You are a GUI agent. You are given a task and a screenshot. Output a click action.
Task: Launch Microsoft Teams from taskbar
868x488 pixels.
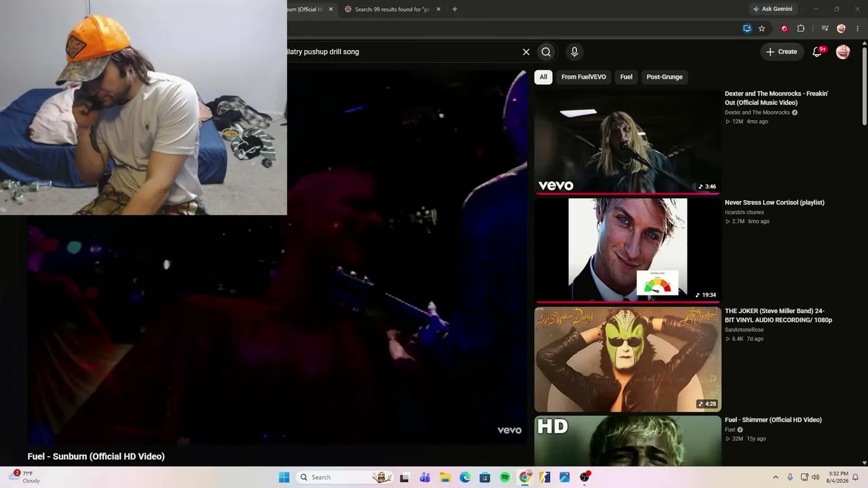425,477
